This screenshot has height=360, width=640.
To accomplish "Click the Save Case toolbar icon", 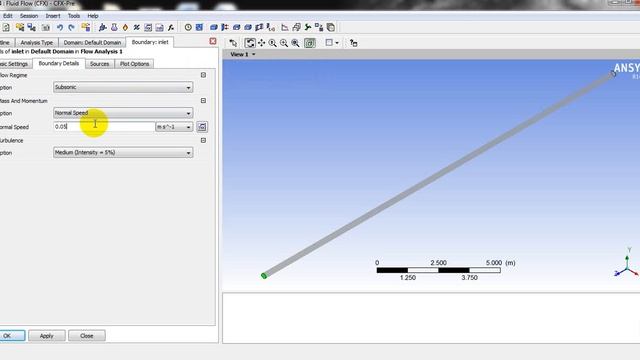I will 31,27.
